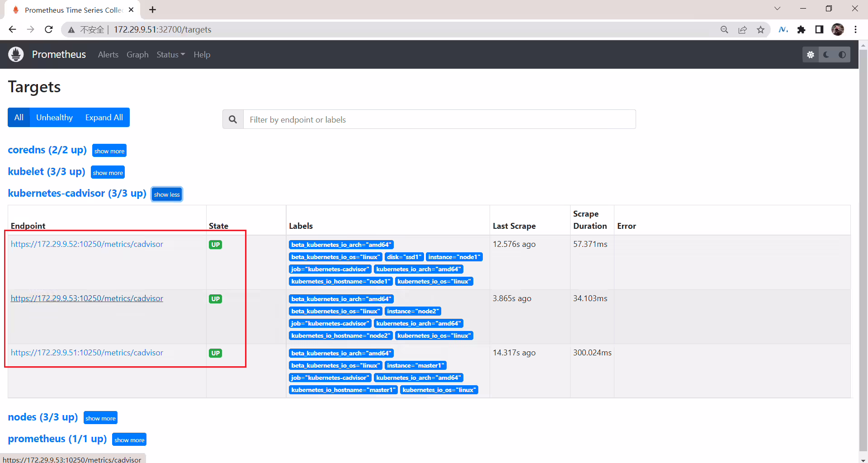Click the UP badge for node1 row
This screenshot has width=868, height=463.
(215, 245)
